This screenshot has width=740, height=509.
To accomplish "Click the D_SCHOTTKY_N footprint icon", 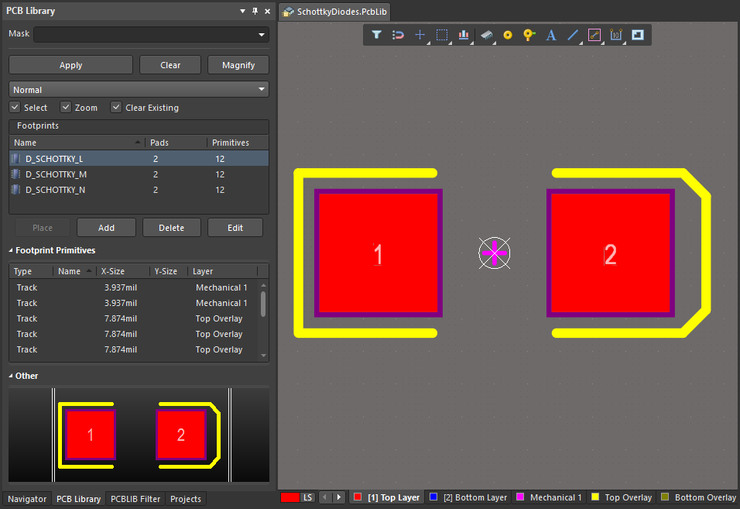I will tap(16, 190).
